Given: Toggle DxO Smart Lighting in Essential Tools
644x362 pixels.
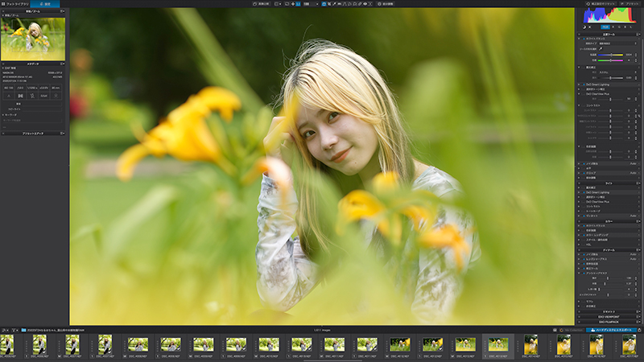Looking at the screenshot, I should [x=584, y=84].
